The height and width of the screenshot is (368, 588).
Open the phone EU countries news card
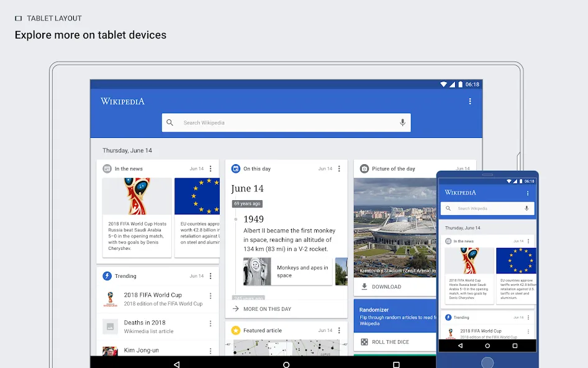point(517,275)
